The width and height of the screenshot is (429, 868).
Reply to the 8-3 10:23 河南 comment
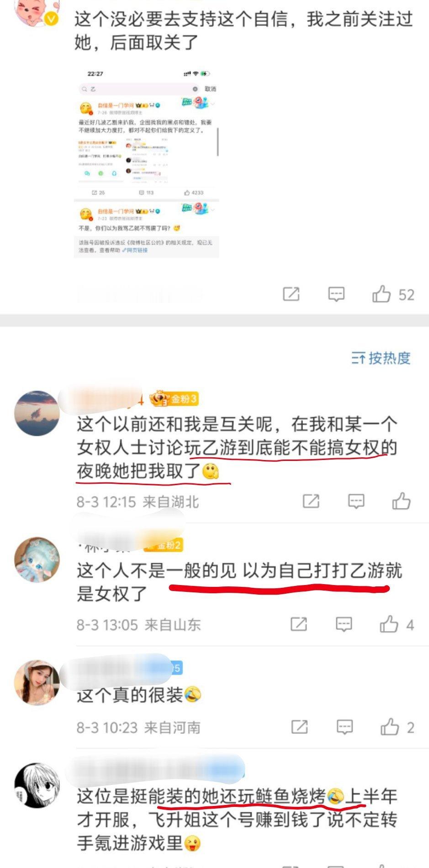click(344, 727)
